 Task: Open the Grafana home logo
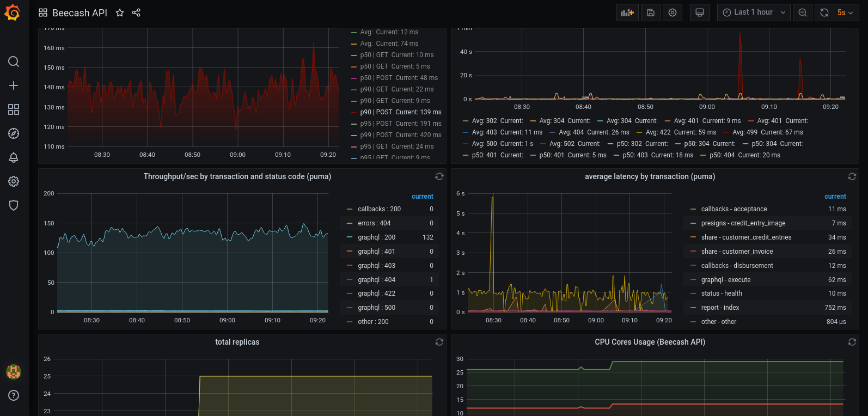coord(12,13)
